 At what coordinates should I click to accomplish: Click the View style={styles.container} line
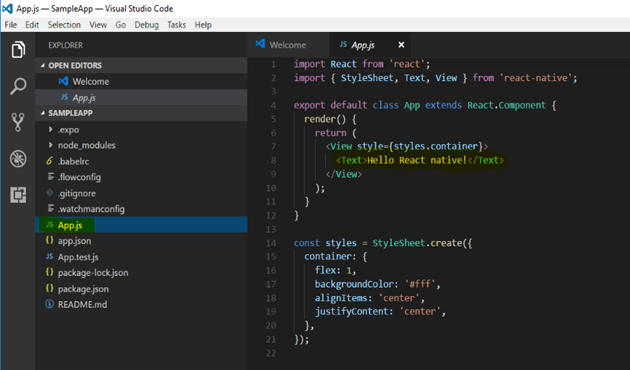click(407, 146)
